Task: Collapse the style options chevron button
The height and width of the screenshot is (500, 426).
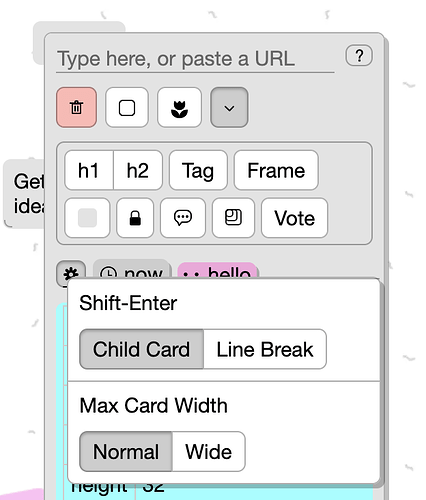Action: 229,107
